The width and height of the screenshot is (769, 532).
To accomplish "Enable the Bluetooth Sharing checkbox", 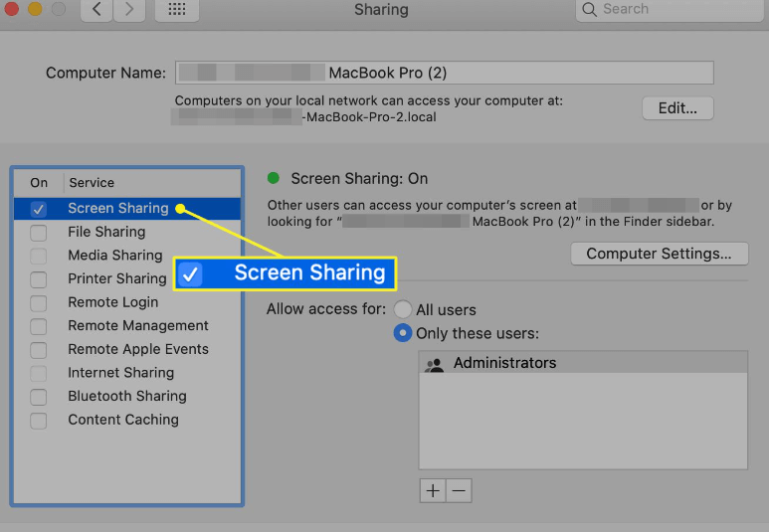I will click(38, 397).
